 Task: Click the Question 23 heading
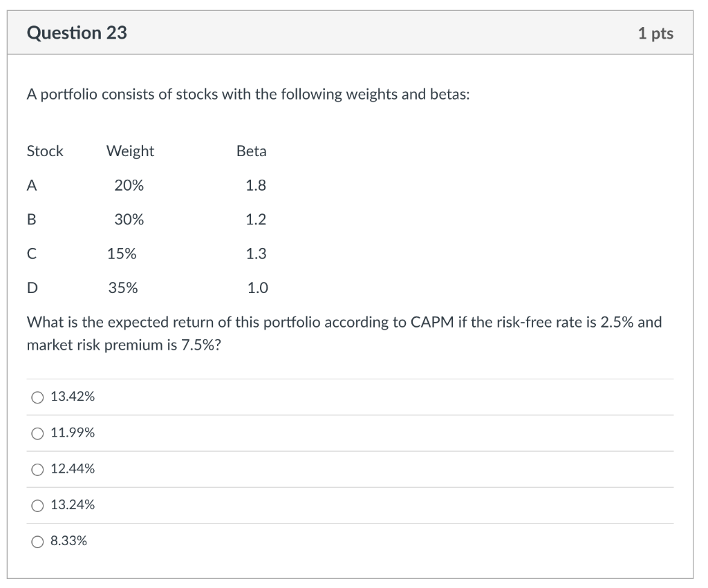click(x=77, y=32)
